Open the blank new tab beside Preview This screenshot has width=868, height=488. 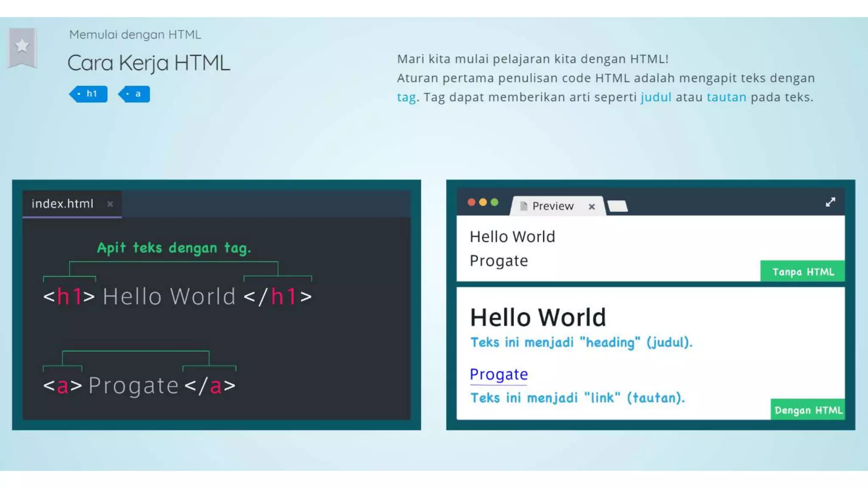[618, 206]
